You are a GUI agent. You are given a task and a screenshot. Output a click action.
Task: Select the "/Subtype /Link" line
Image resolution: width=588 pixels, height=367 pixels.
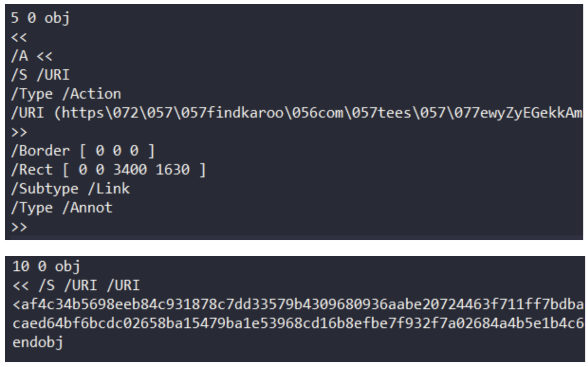pyautogui.click(x=70, y=188)
